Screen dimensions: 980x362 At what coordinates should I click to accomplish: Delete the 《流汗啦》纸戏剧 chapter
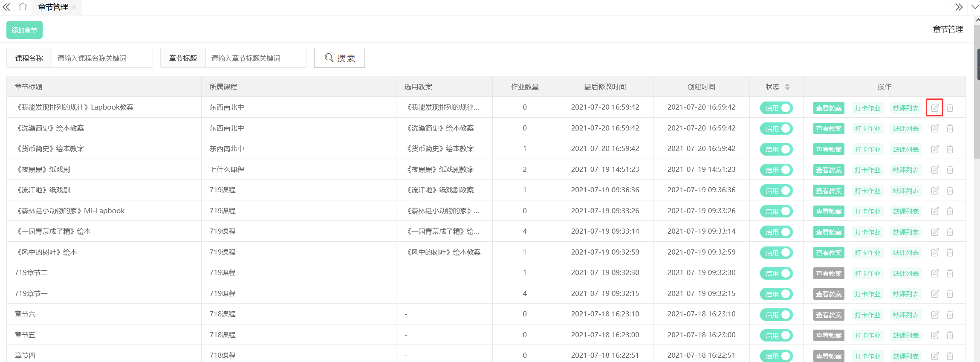click(950, 191)
